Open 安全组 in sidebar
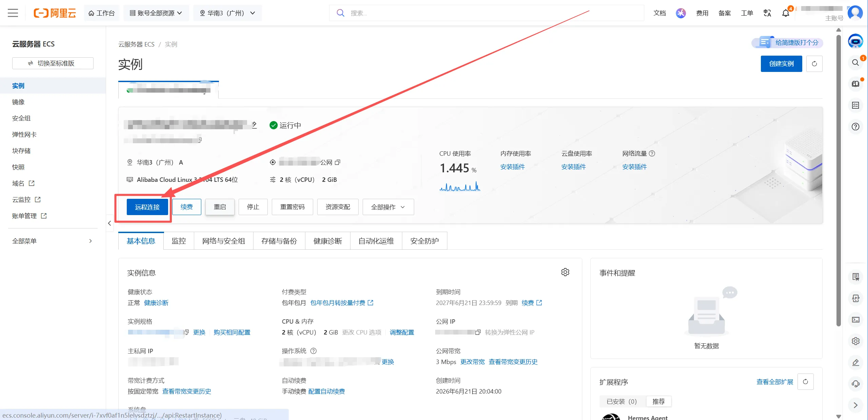This screenshot has width=868, height=420. tap(21, 118)
